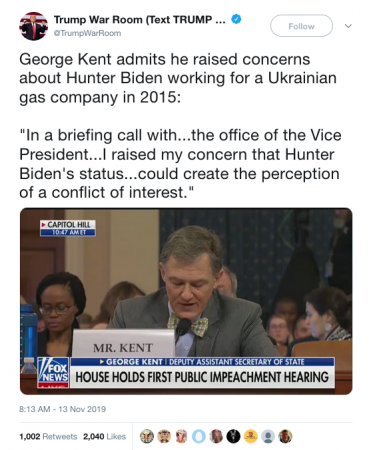View the 2,040 Likes list

[x=104, y=436]
